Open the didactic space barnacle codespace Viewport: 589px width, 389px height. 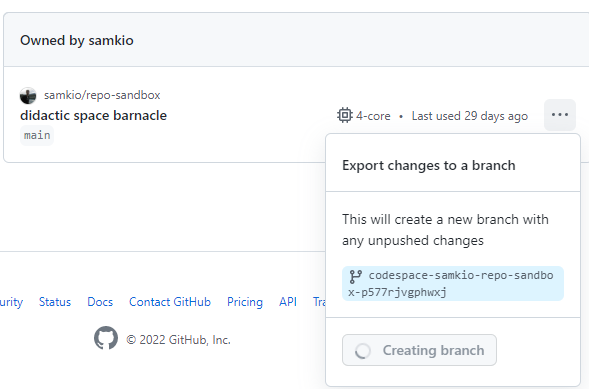(x=93, y=115)
